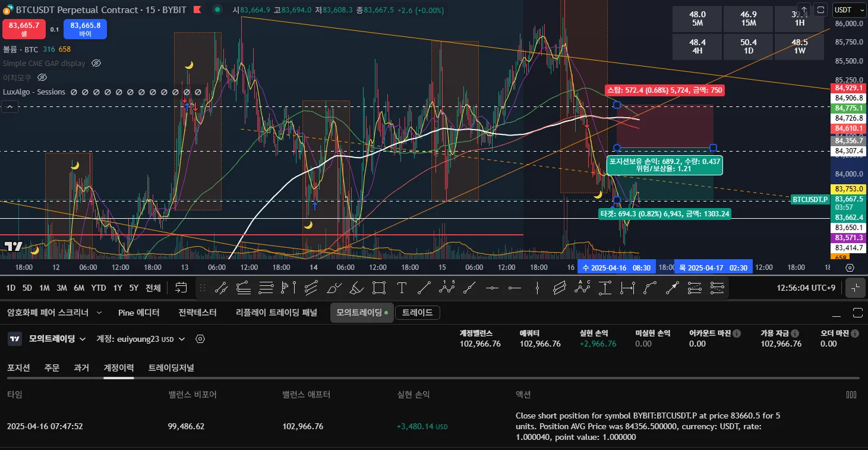Click the BTCUSDT Perpetual Contract symbol title
The height and width of the screenshot is (450, 868).
point(100,10)
